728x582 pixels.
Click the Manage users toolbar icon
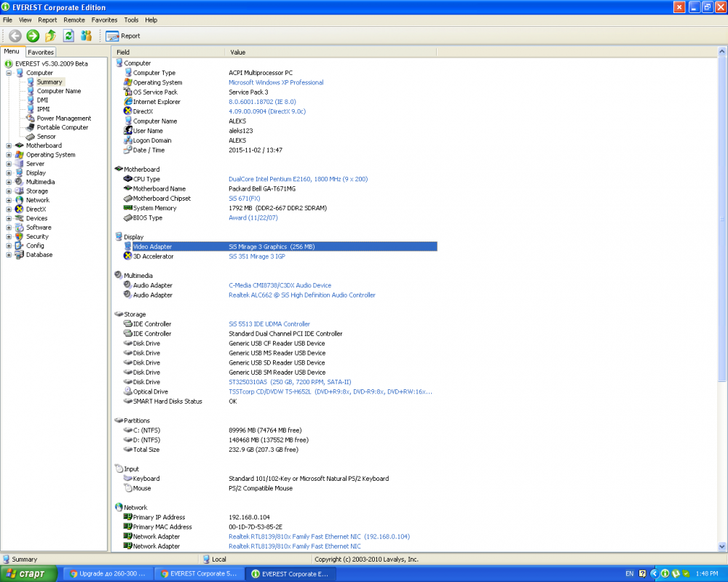pyautogui.click(x=87, y=36)
